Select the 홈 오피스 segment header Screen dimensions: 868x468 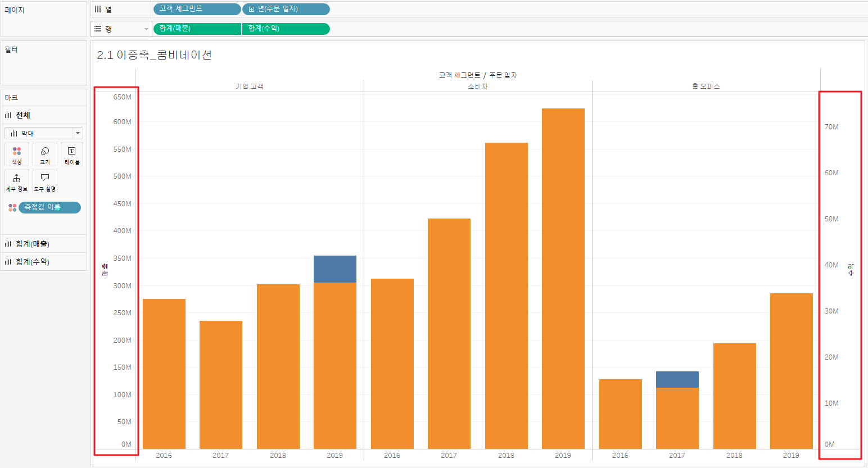pos(706,86)
